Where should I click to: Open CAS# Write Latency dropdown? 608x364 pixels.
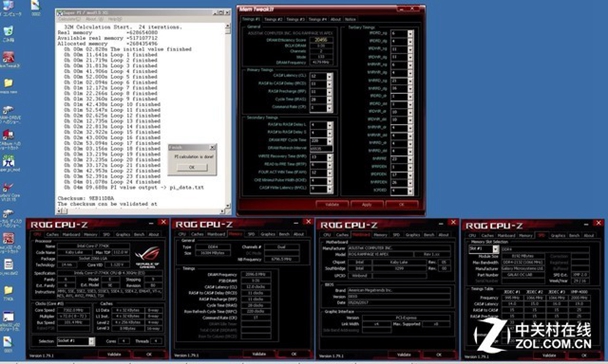329,189
